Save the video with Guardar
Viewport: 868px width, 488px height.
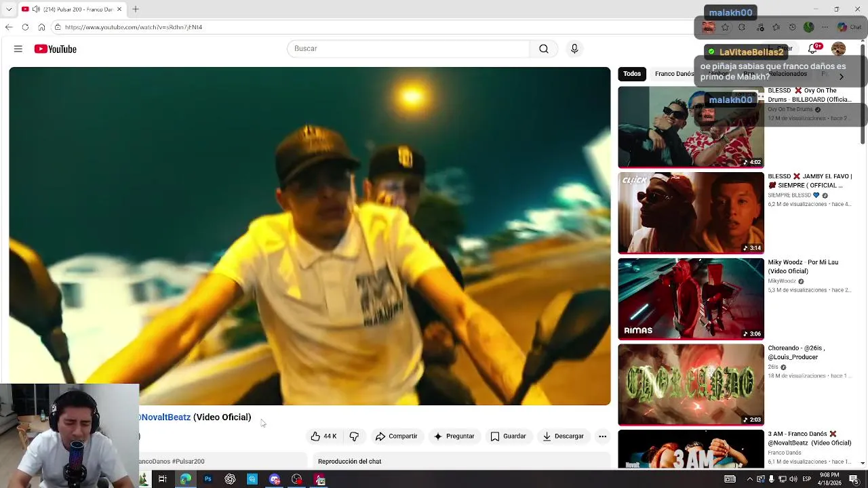(x=509, y=436)
